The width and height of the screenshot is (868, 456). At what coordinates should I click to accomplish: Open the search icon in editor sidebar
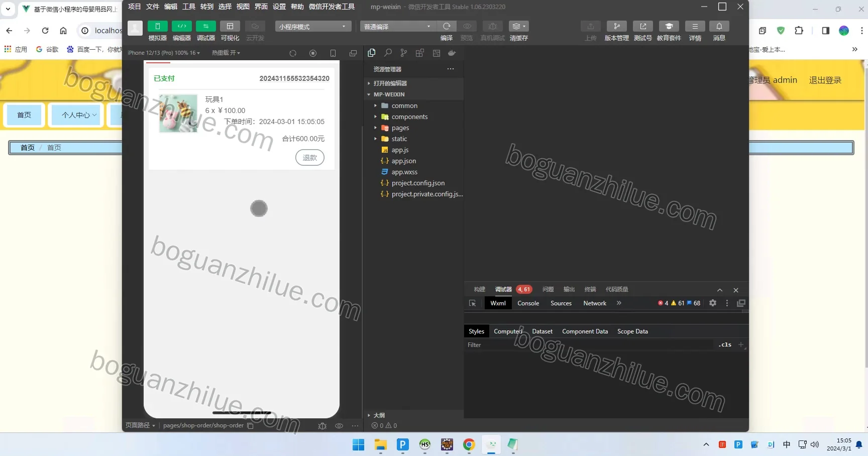click(388, 53)
